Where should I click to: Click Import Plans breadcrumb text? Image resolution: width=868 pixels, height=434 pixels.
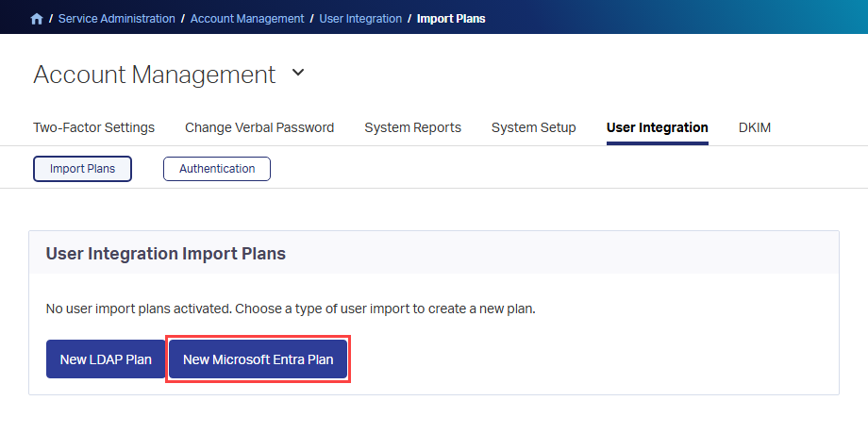451,19
